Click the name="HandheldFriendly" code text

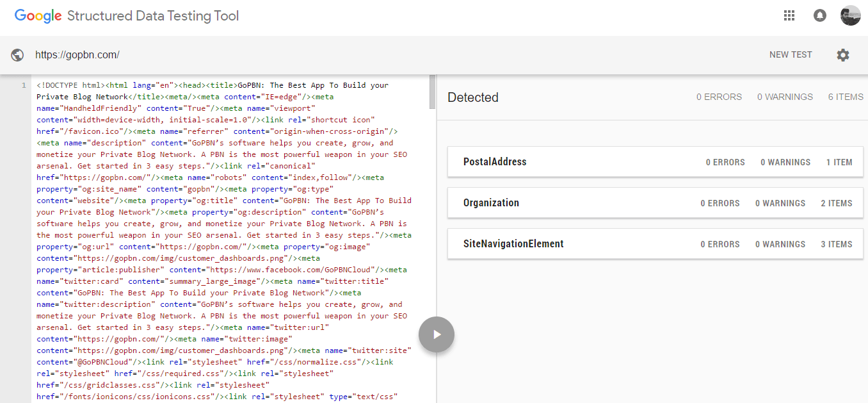[88, 108]
